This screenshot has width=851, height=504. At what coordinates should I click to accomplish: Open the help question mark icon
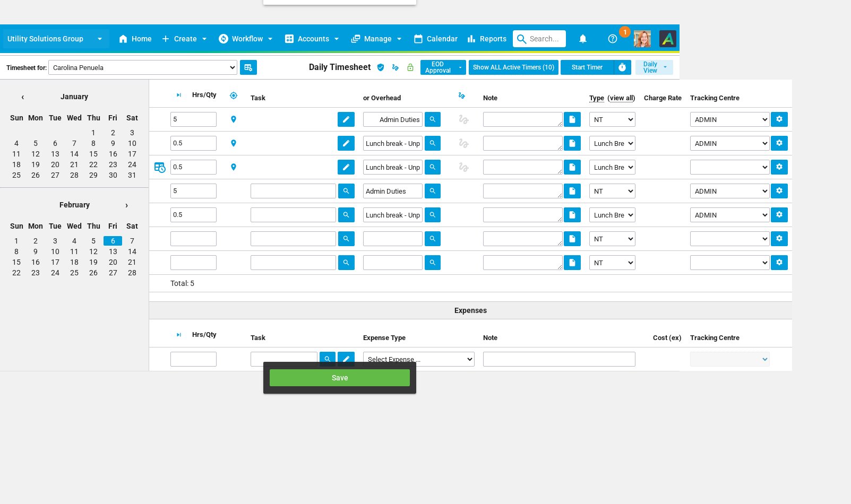(x=612, y=39)
